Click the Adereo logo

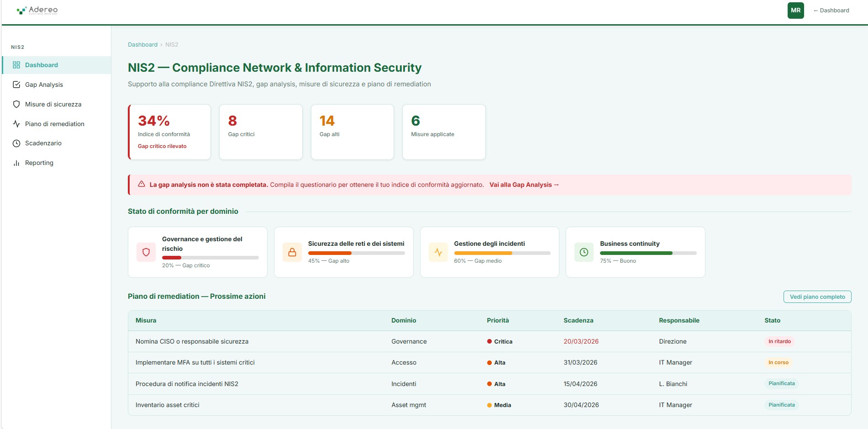(38, 10)
